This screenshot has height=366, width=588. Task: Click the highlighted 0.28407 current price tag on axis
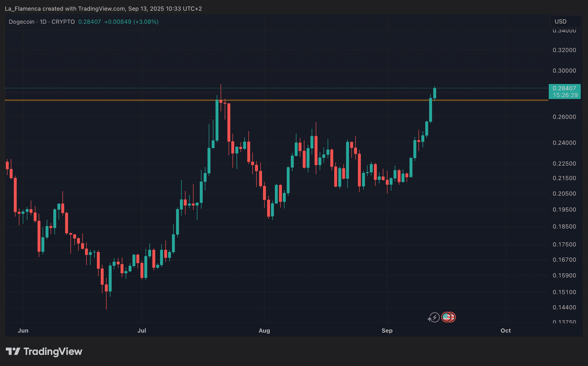point(564,88)
